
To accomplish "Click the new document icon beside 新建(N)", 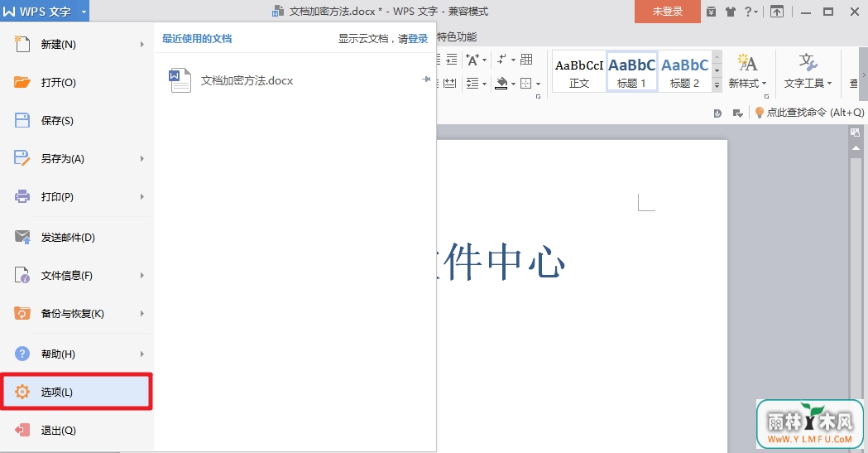I will tap(22, 44).
